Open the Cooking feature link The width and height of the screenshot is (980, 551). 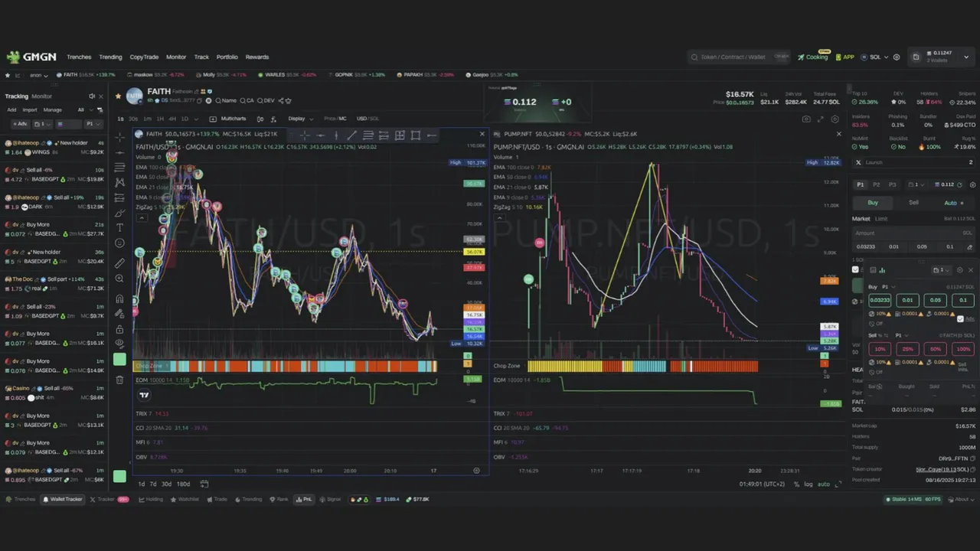tap(813, 57)
